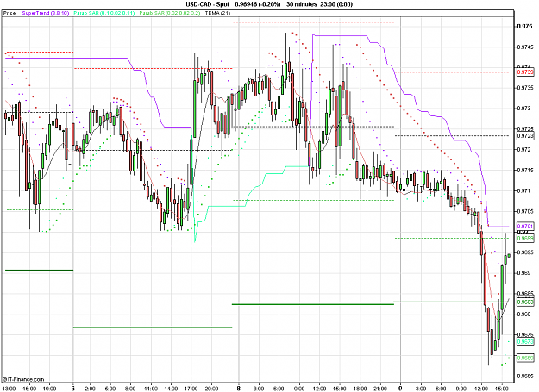The height and width of the screenshot is (392, 539).
Task: Click the 0.969 price axis label
Action: tap(524, 273)
